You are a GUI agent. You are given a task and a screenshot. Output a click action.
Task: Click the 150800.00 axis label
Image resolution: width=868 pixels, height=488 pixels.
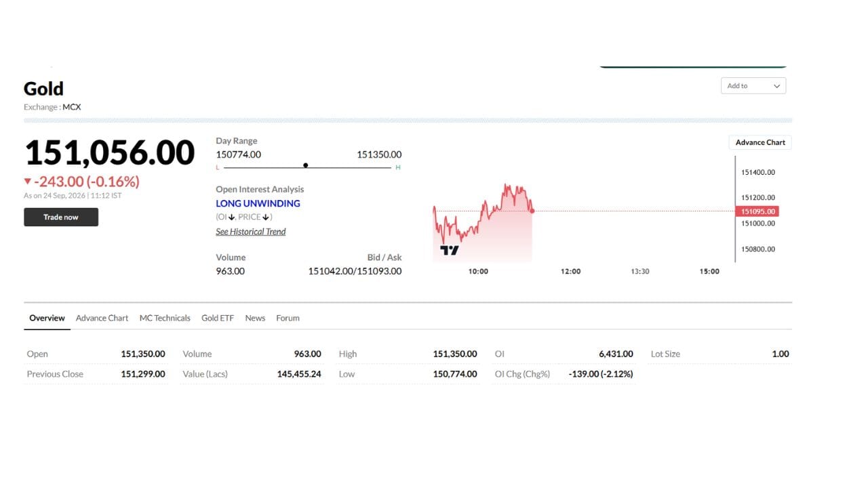point(758,249)
